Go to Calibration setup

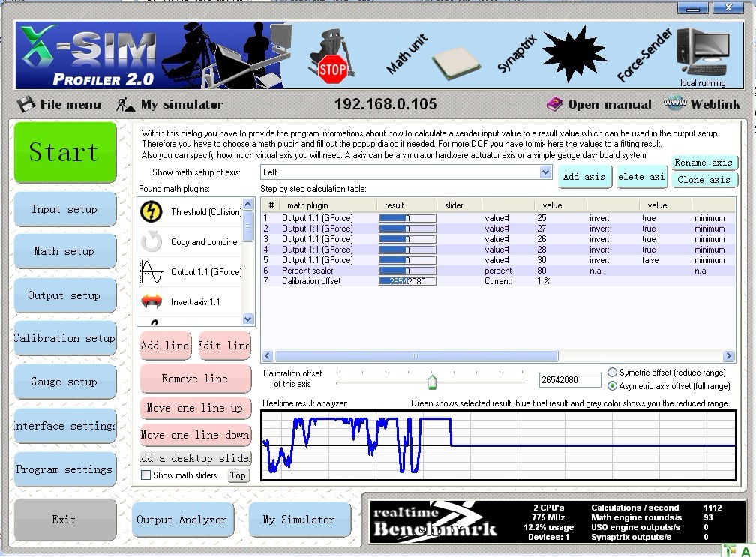pos(65,338)
